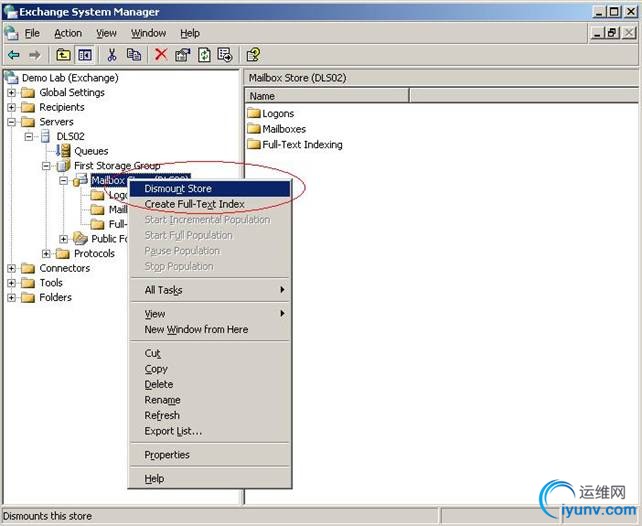Viewport: 642px width, 526px height.
Task: Click the Name column header
Action: pos(327,96)
